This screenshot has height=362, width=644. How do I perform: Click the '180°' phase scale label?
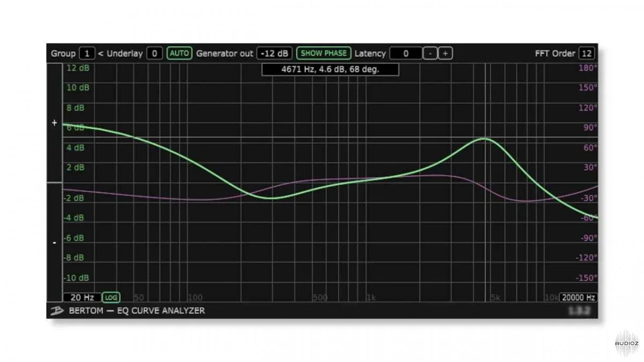587,68
